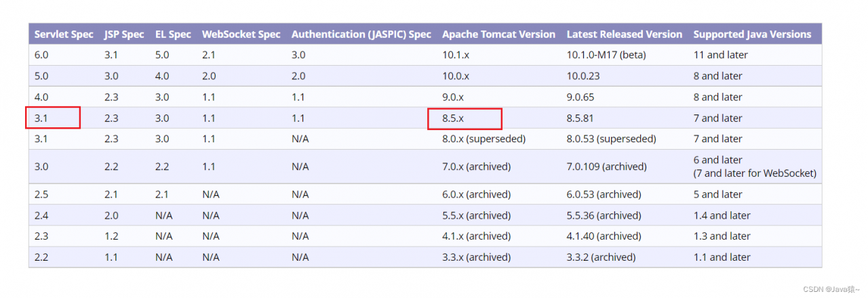The image size is (868, 298).
Task: Click the 11 and later Java cell
Action: tap(720, 55)
